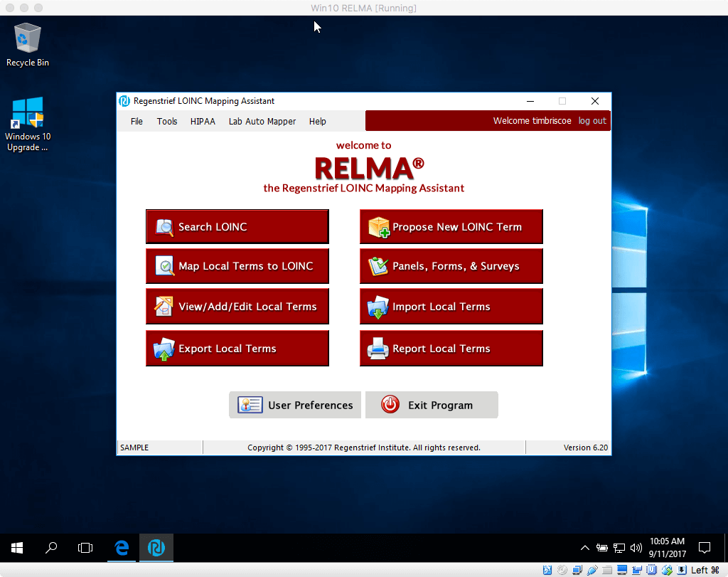Click the SAMPLE status bar entry

click(134, 448)
